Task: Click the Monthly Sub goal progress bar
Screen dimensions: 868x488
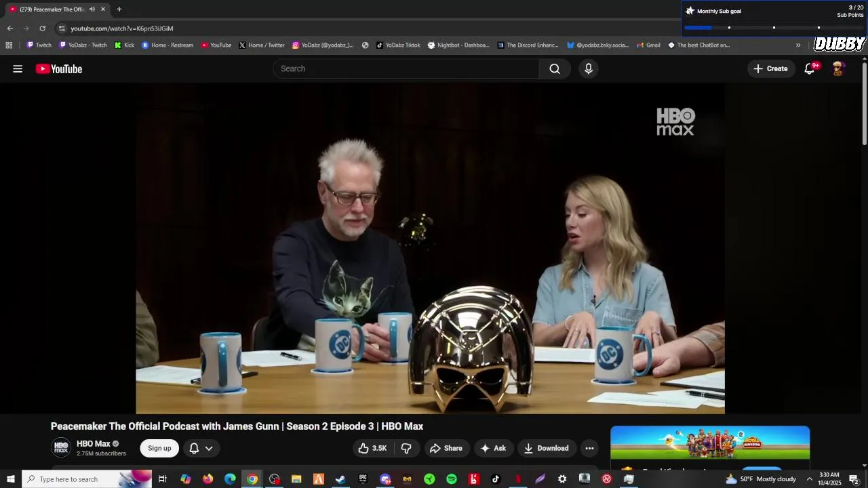Action: point(773,27)
